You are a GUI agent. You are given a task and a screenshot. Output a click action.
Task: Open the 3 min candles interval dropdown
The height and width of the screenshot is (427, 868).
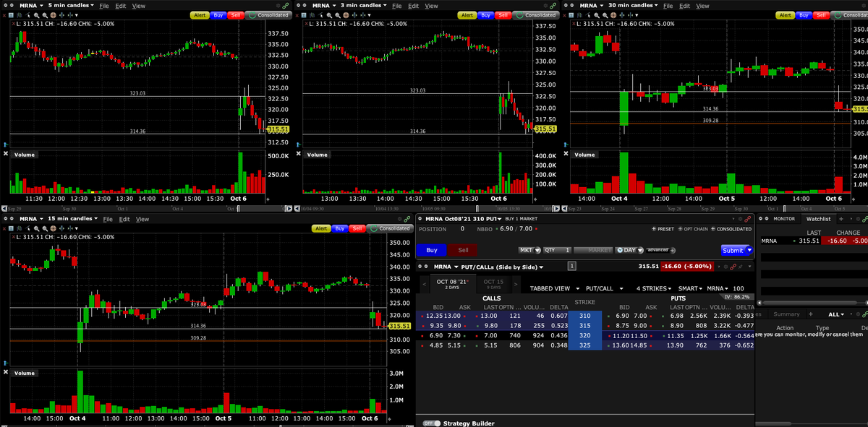[363, 6]
